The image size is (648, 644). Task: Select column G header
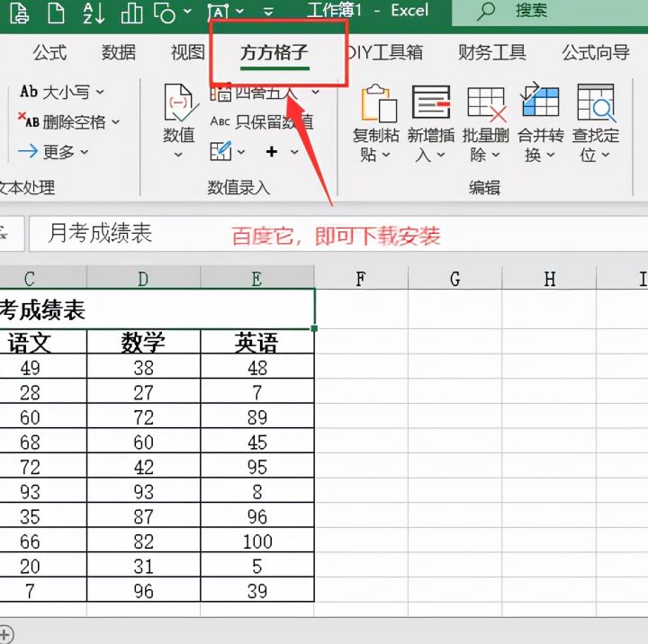click(x=455, y=278)
